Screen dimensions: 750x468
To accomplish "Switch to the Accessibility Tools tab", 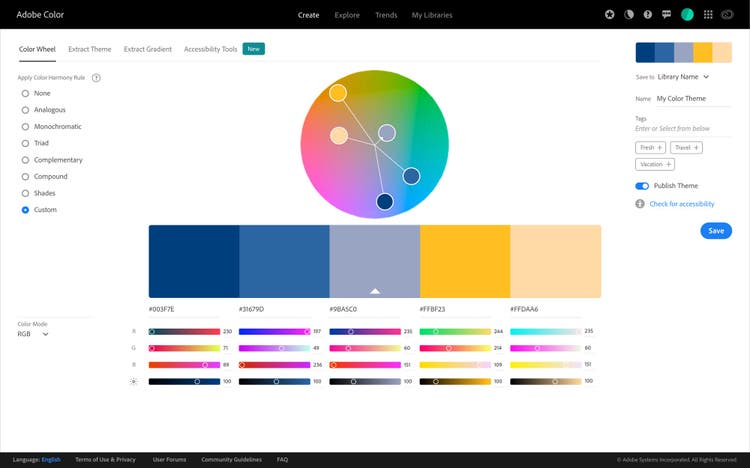I will click(210, 49).
